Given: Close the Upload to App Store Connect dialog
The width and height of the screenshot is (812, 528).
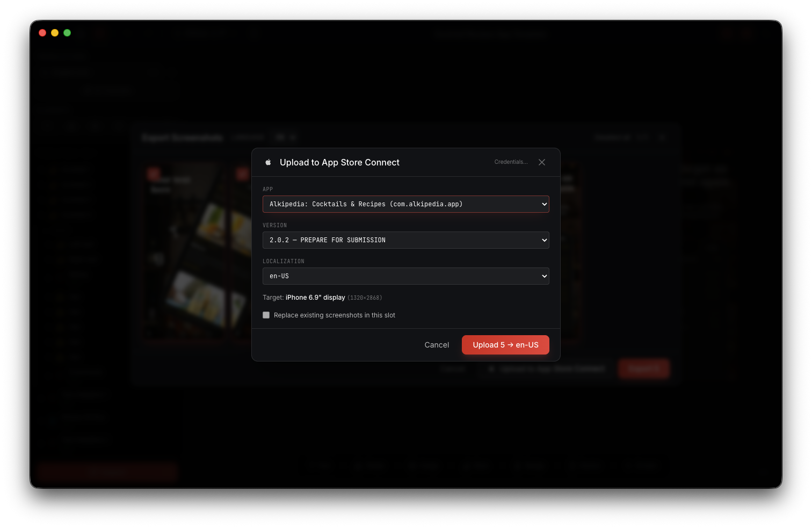Looking at the screenshot, I should (x=542, y=162).
